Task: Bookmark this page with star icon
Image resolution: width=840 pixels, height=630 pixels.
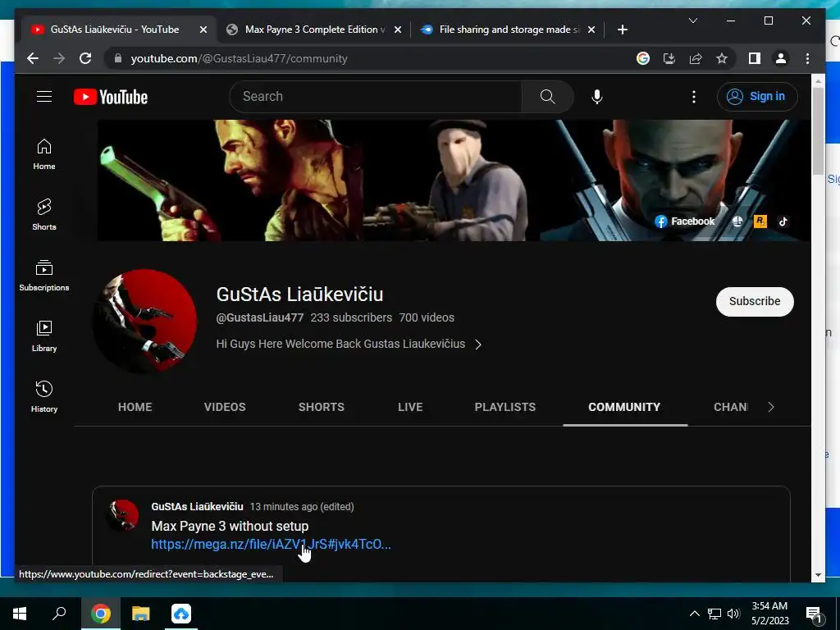Action: point(722,58)
